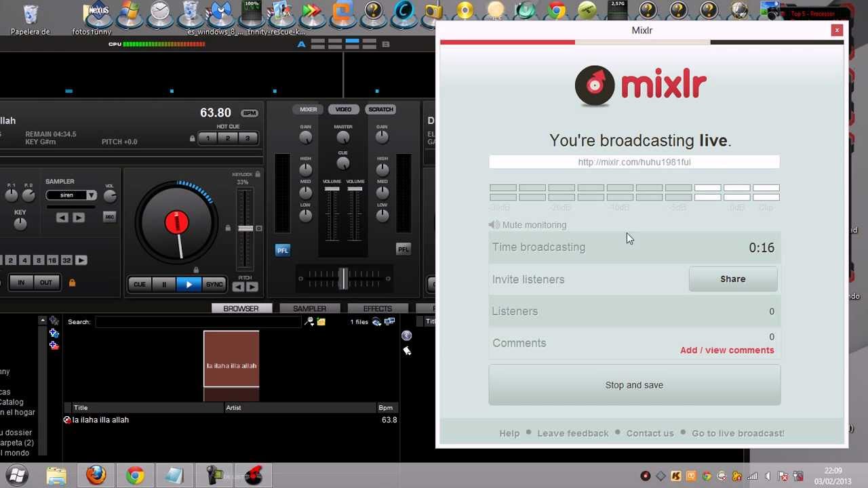Trigger hot cue 3
The height and width of the screenshot is (488, 868).
[x=248, y=138]
